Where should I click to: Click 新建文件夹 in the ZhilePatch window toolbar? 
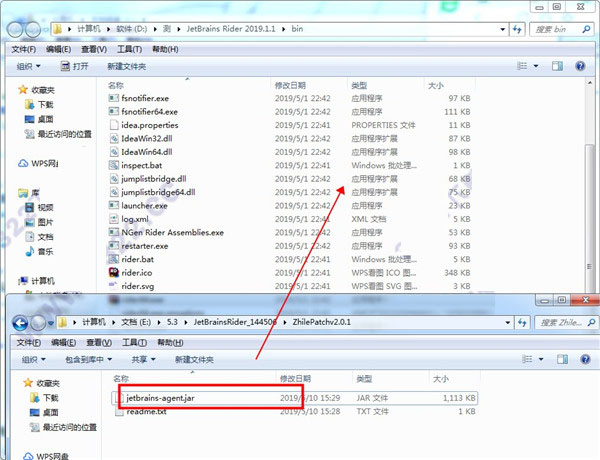click(194, 359)
